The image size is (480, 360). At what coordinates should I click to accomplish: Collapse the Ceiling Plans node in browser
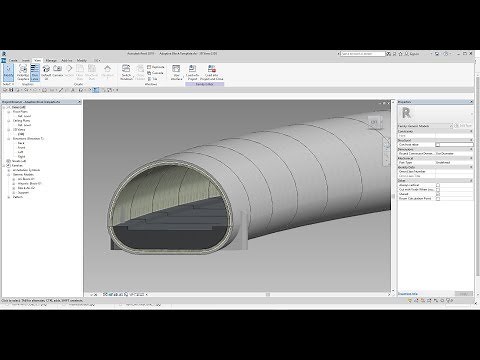click(9, 121)
